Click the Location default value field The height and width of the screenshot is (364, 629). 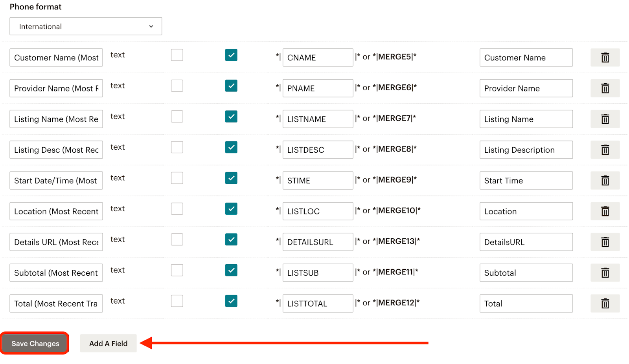click(x=526, y=211)
